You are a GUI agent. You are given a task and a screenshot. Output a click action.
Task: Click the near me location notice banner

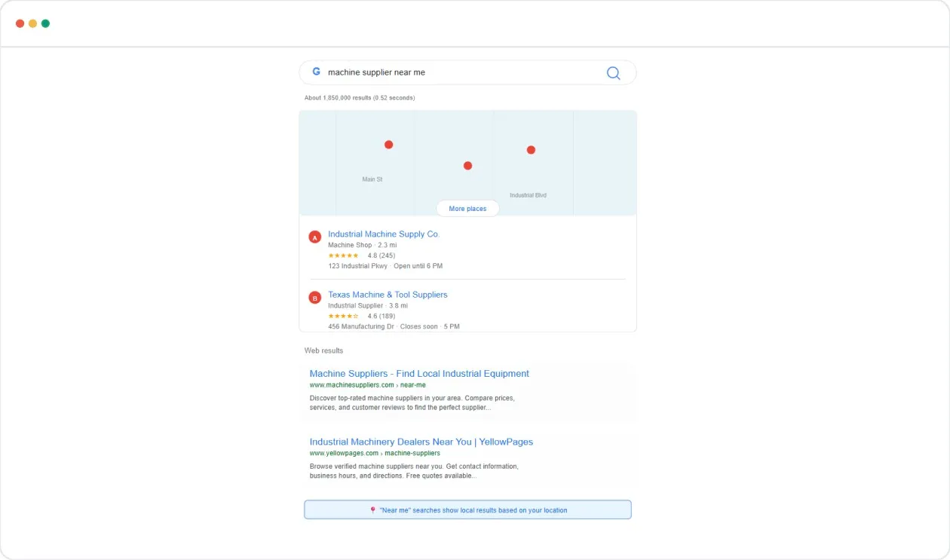coord(467,509)
